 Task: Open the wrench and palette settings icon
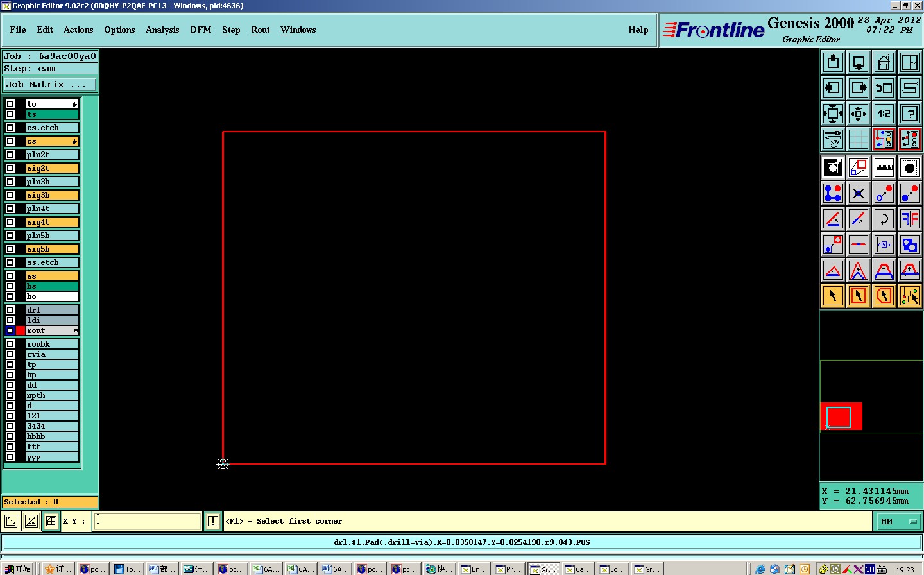coord(833,139)
